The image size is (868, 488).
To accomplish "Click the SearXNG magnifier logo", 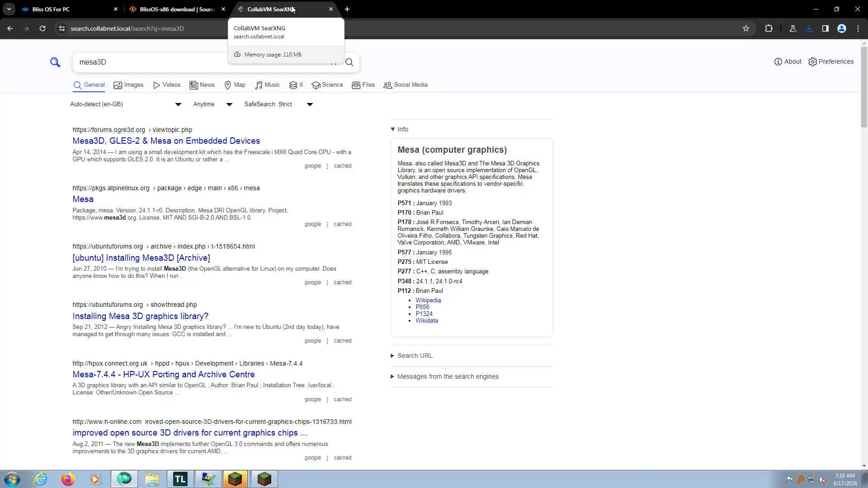I will [x=55, y=62].
